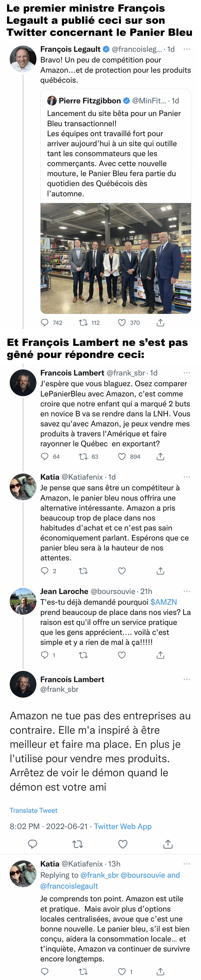Viewport: 201px width, 980px height.
Task: Click Translate Tweet link
Action: point(33,810)
